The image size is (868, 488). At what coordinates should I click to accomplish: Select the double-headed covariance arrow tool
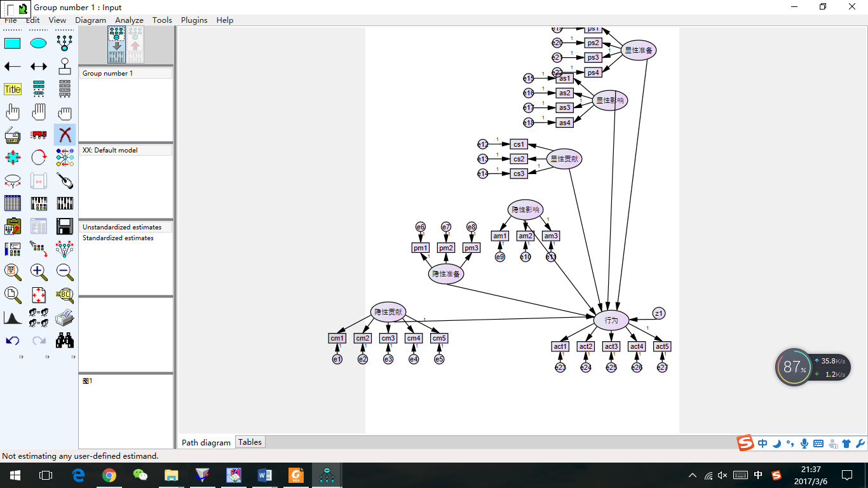(39, 66)
